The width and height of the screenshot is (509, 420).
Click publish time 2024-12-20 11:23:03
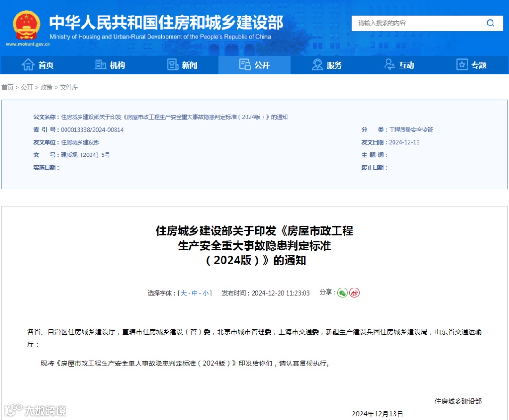pos(280,293)
